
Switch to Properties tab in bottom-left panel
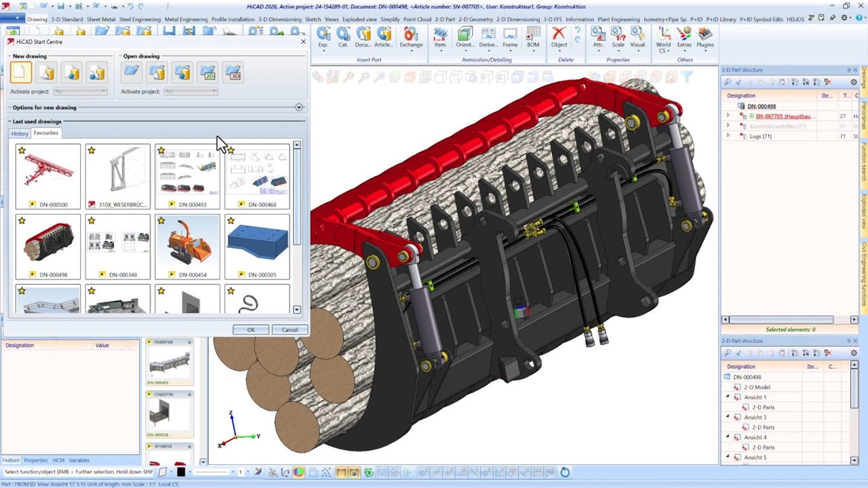pos(36,460)
